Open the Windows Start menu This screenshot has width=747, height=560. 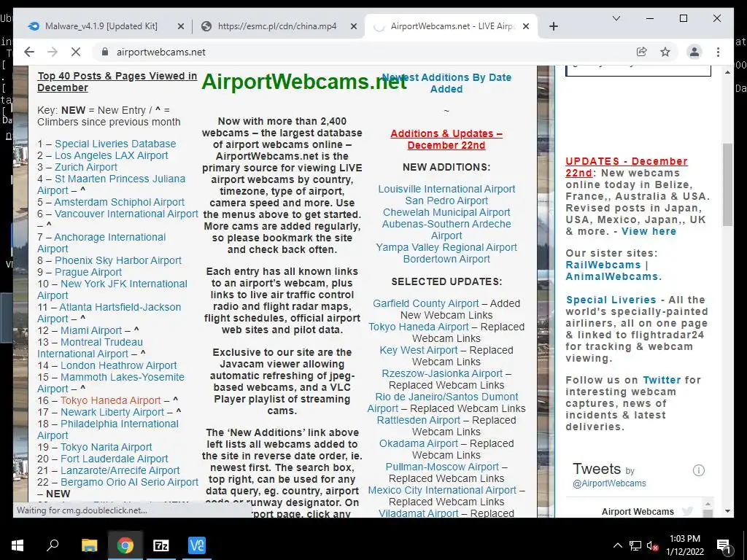point(18,545)
